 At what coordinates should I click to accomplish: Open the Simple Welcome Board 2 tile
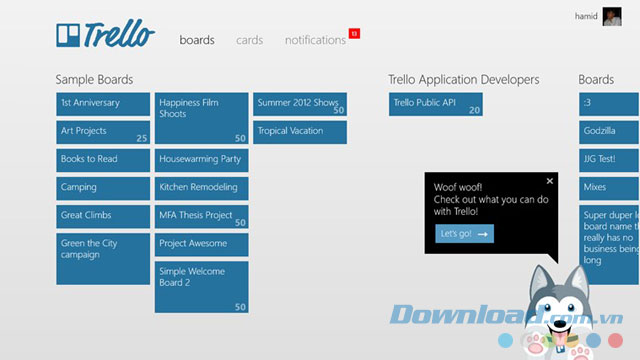pos(201,287)
